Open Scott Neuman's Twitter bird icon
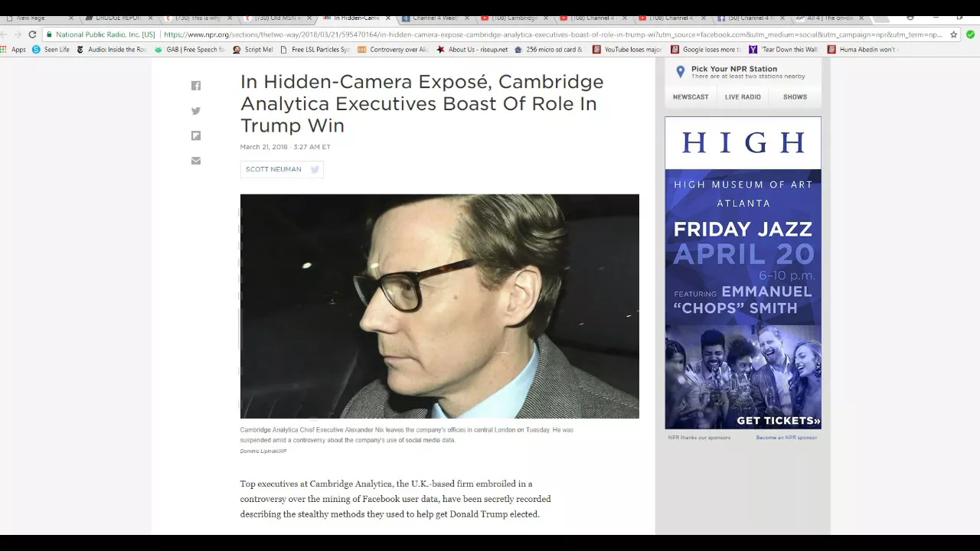Screen dimensions: 980x551 coord(314,170)
